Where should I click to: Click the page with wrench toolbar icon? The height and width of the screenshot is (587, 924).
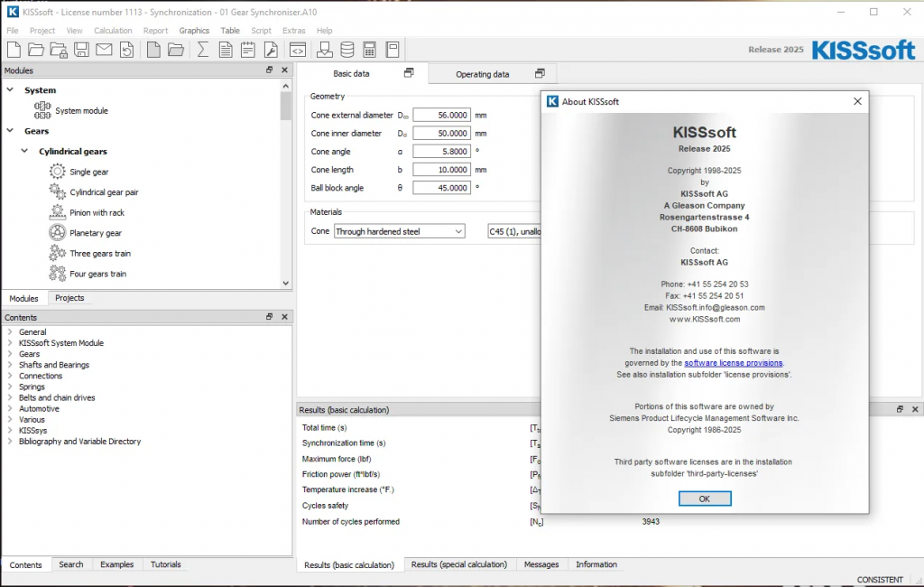point(271,50)
